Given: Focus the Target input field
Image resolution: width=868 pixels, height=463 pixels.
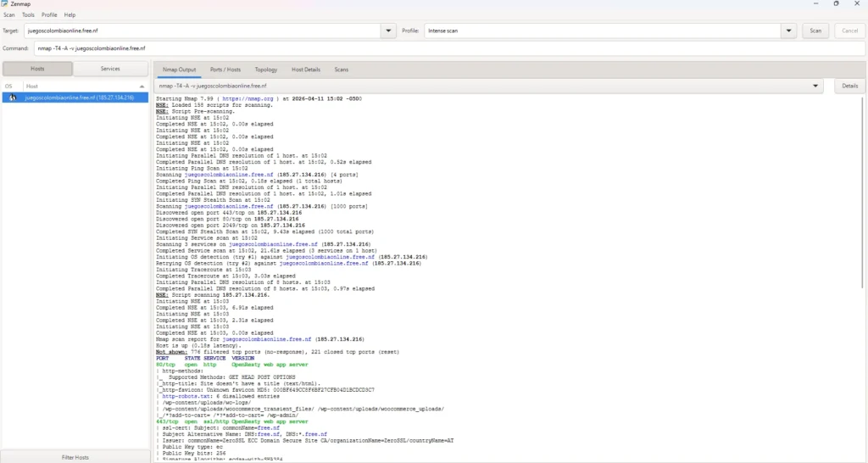Looking at the screenshot, I should (x=202, y=31).
